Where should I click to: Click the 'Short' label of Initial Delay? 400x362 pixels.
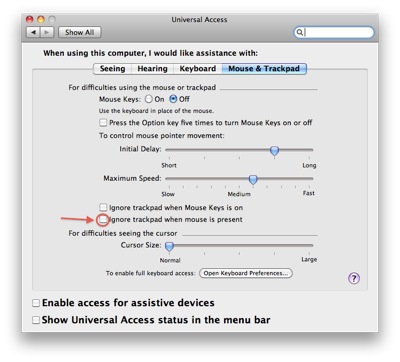(169, 165)
